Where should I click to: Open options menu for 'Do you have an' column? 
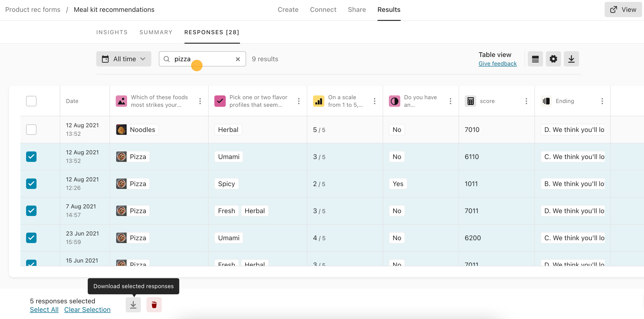click(x=450, y=101)
